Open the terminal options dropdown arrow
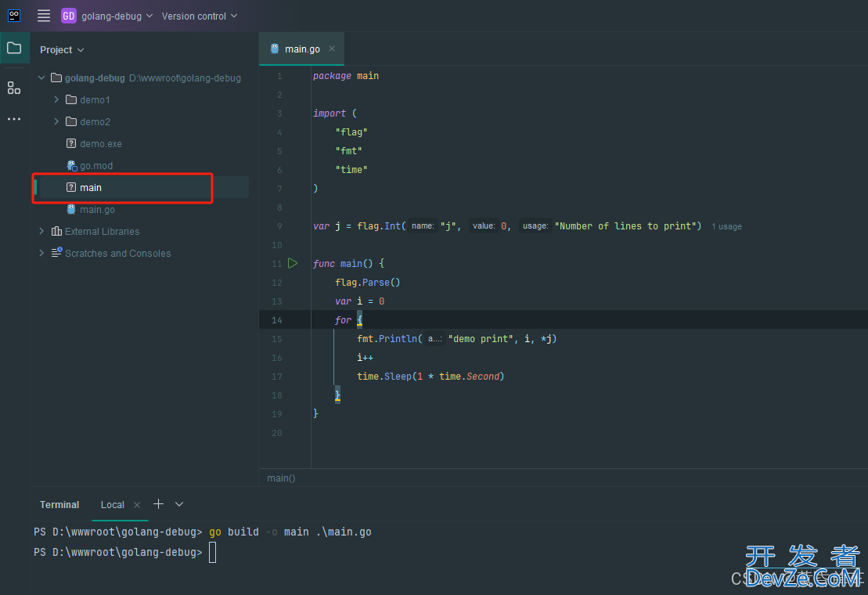 point(178,504)
